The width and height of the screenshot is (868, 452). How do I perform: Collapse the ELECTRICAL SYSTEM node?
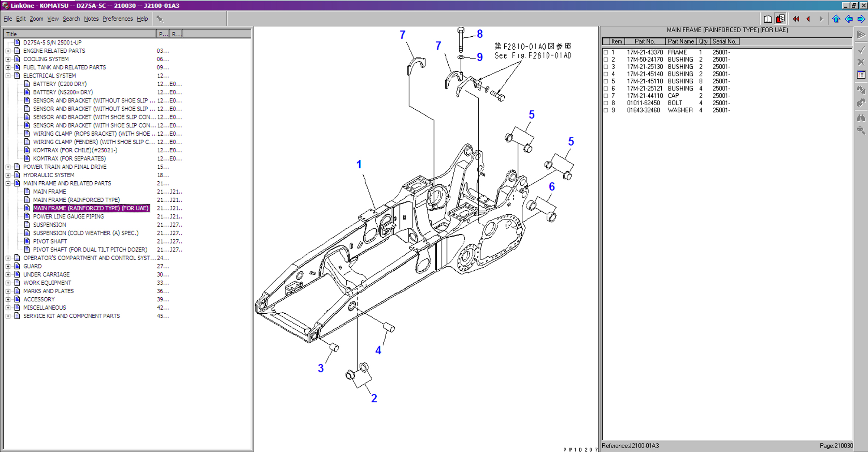(8, 76)
